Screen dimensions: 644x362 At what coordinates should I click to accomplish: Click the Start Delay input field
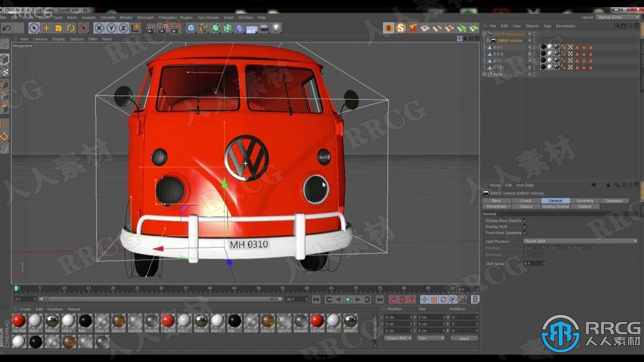click(x=533, y=263)
